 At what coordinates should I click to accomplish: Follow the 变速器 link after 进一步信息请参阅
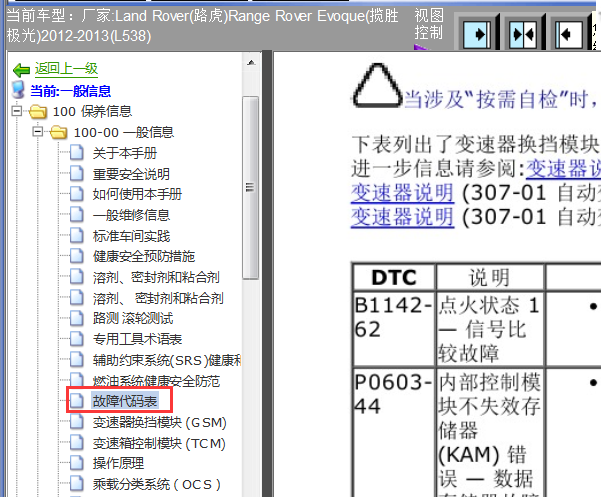[563, 169]
